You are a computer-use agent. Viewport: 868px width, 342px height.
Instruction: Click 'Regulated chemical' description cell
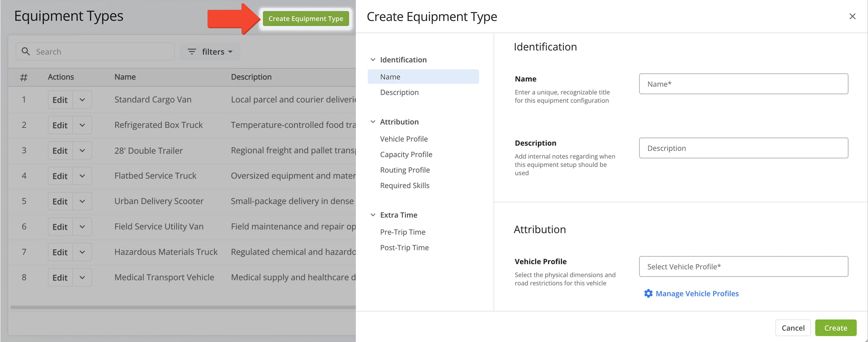pyautogui.click(x=293, y=252)
